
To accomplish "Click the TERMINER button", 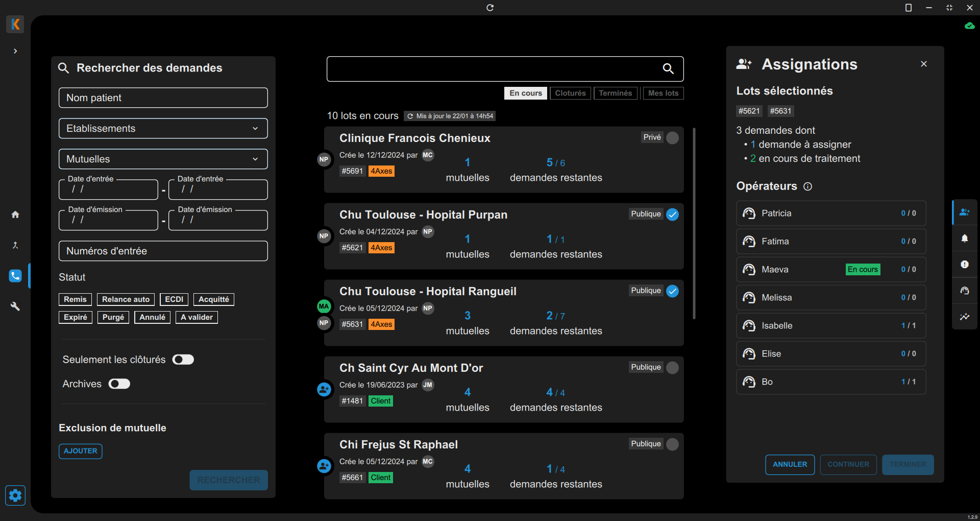I will (x=908, y=465).
